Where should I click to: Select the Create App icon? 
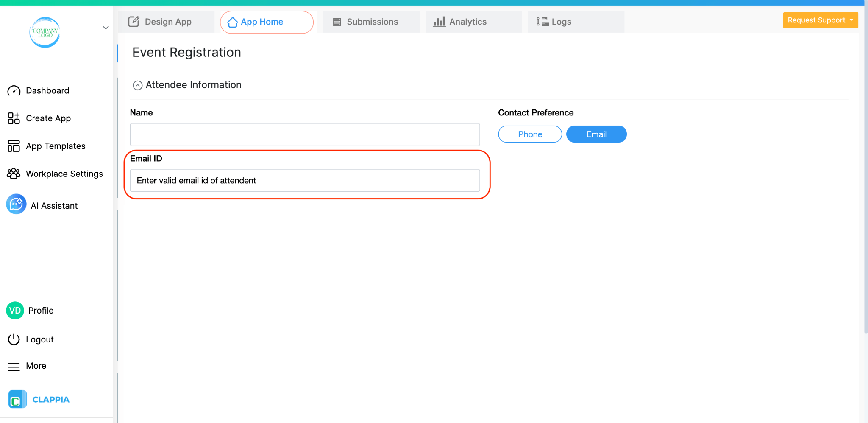[x=13, y=118]
